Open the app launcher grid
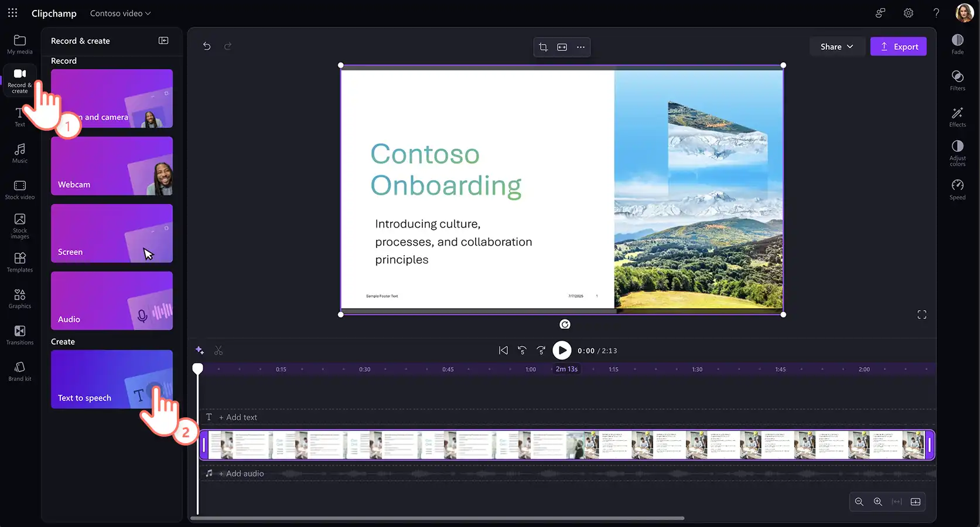This screenshot has width=980, height=527. click(x=12, y=13)
